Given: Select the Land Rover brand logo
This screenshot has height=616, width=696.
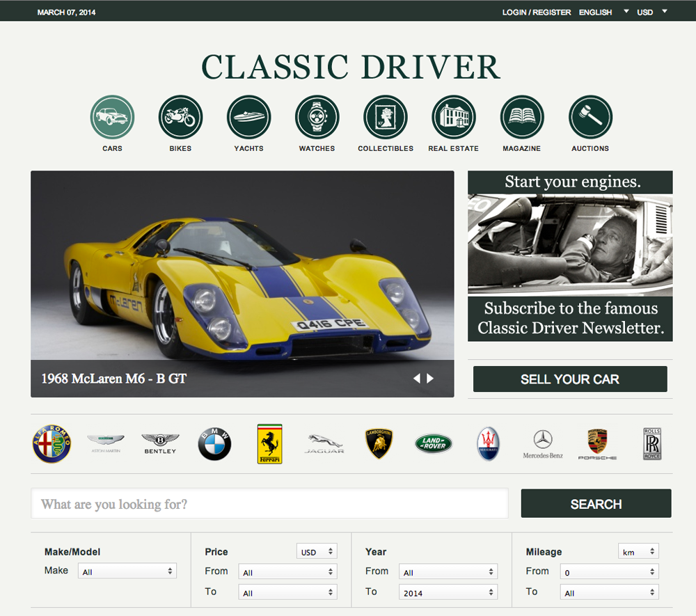Looking at the screenshot, I should point(434,443).
